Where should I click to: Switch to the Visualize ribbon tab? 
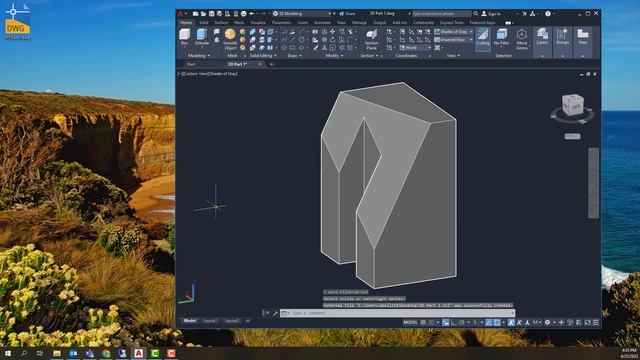coord(258,23)
